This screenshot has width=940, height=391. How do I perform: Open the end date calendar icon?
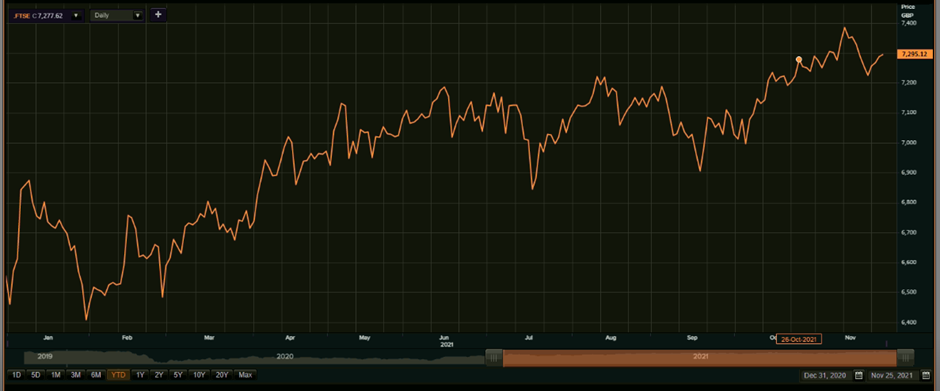click(926, 376)
